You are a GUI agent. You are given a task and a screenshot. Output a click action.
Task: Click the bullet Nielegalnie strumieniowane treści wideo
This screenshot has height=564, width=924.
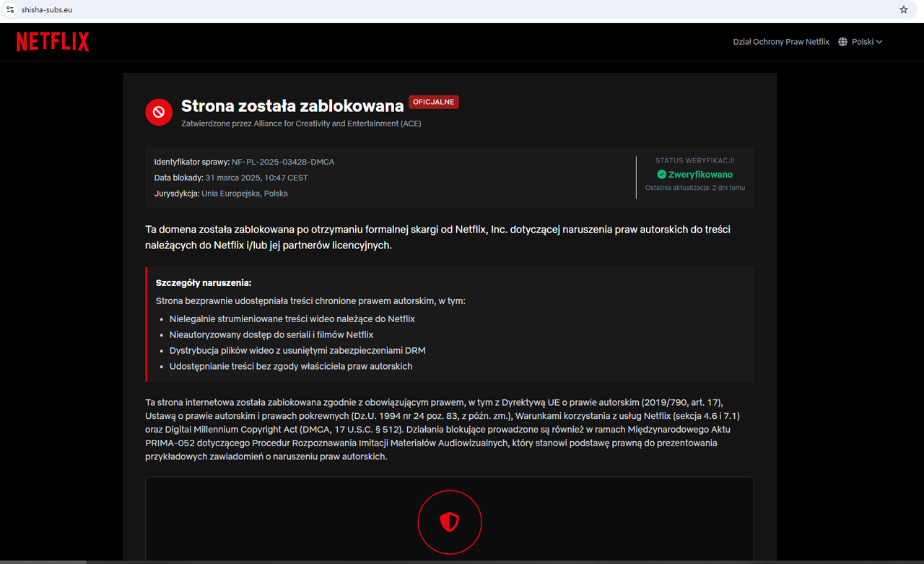[292, 318]
